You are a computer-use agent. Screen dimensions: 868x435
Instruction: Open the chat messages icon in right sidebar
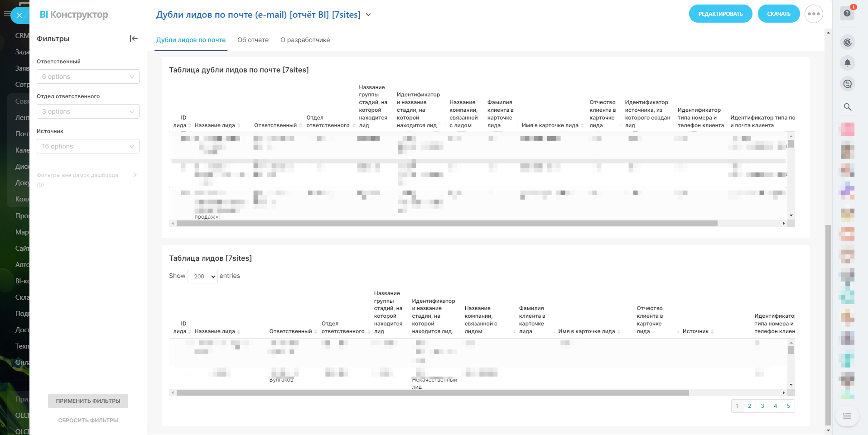pyautogui.click(x=848, y=84)
